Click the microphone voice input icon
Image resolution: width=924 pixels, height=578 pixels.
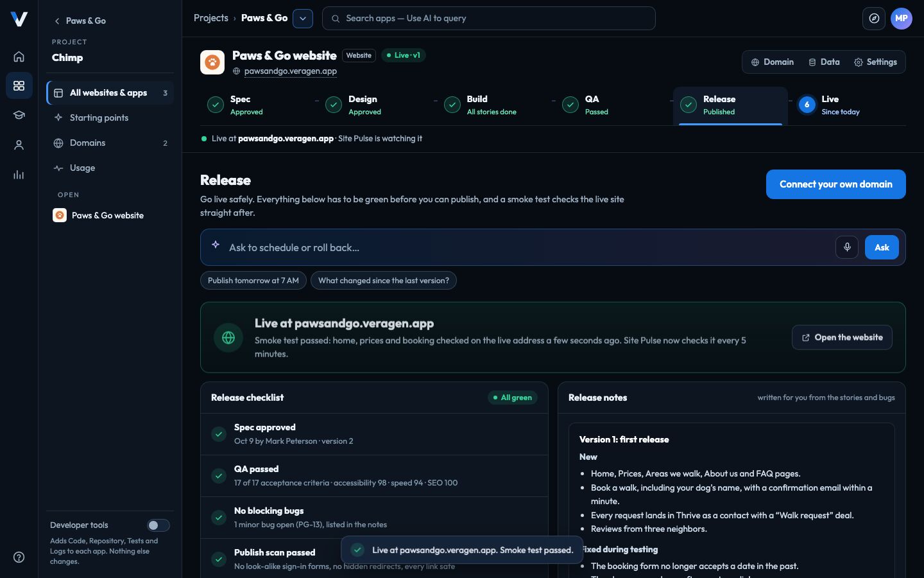coord(847,247)
